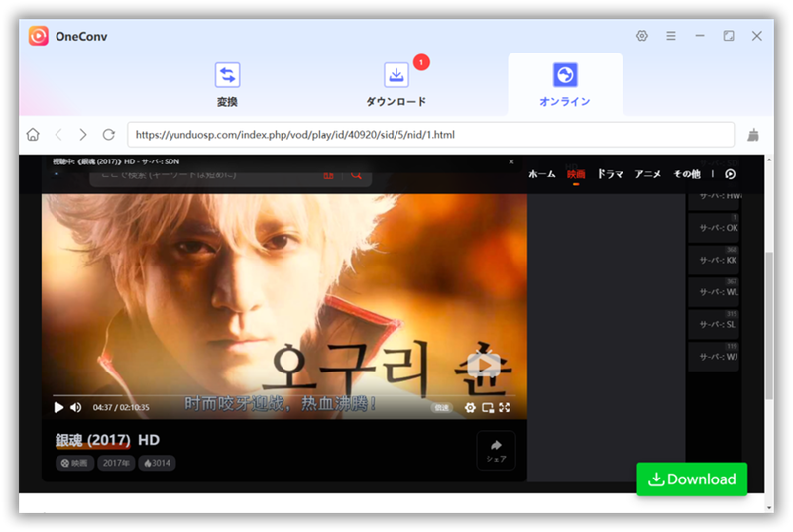Click the 銀魂 (2017) HD title

[107, 440]
